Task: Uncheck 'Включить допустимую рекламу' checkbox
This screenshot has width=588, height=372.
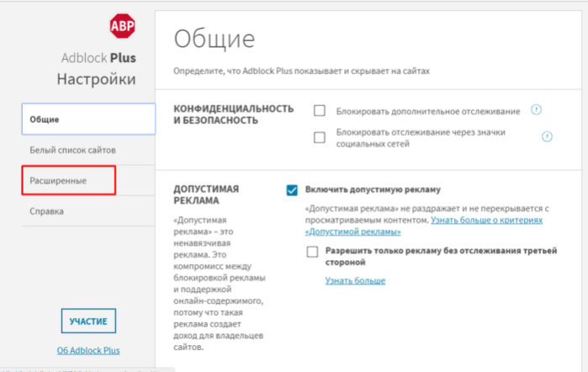Action: pyautogui.click(x=292, y=190)
